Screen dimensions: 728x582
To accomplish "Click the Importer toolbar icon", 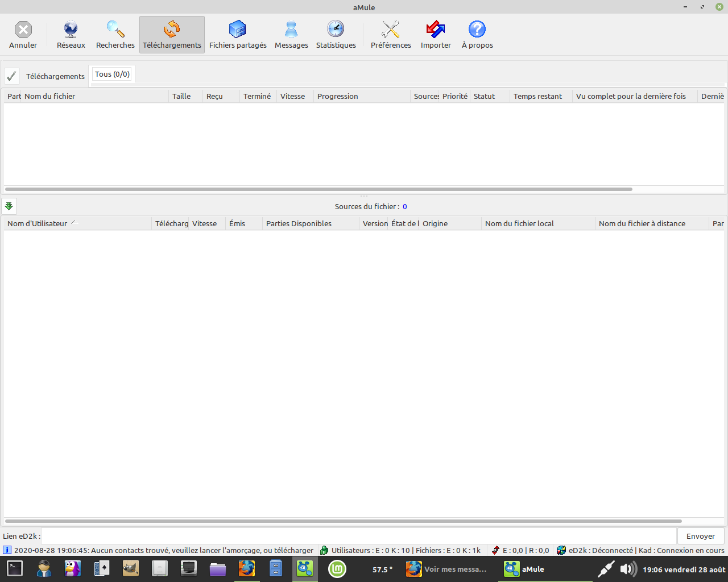I will click(436, 35).
